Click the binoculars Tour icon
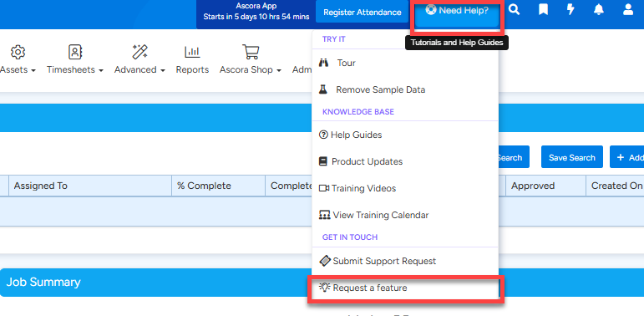Image resolution: width=644 pixels, height=316 pixels. (323, 63)
